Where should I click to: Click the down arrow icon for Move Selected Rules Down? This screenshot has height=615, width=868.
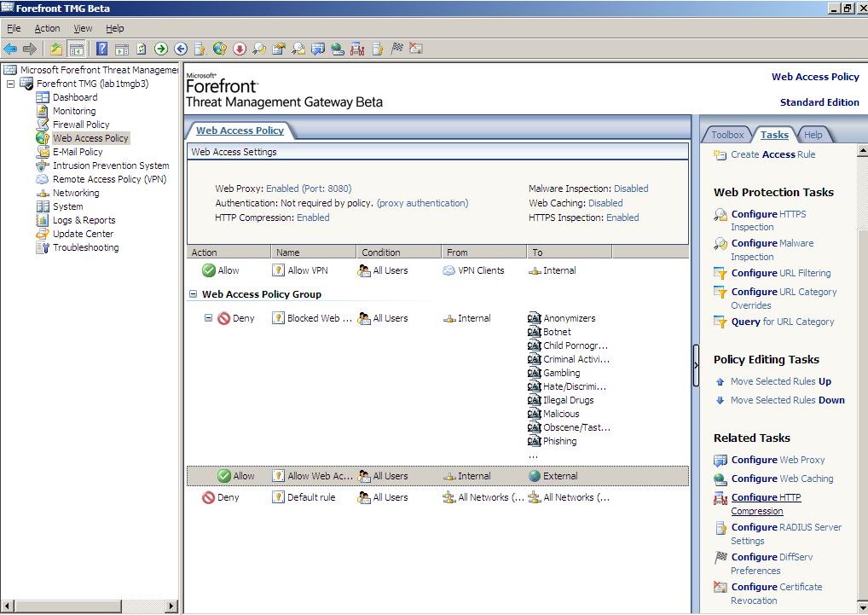click(x=720, y=400)
